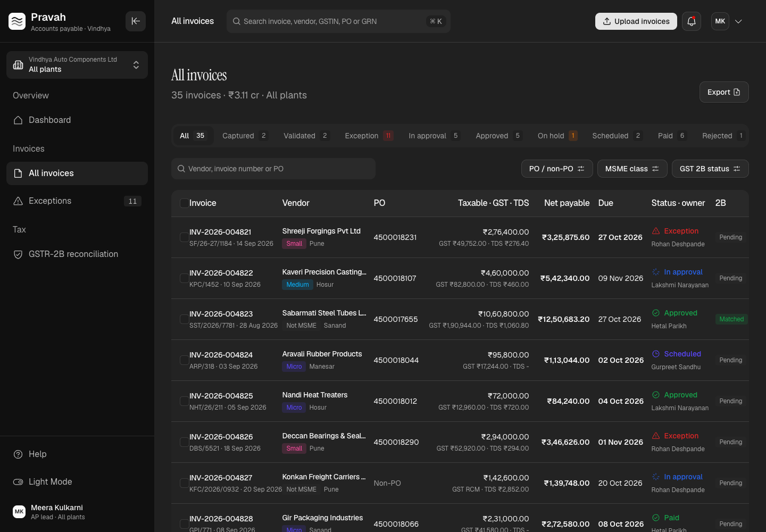This screenshot has width=766, height=532.
Task: Select the checkbox for INV-2026-004822
Action: click(184, 278)
